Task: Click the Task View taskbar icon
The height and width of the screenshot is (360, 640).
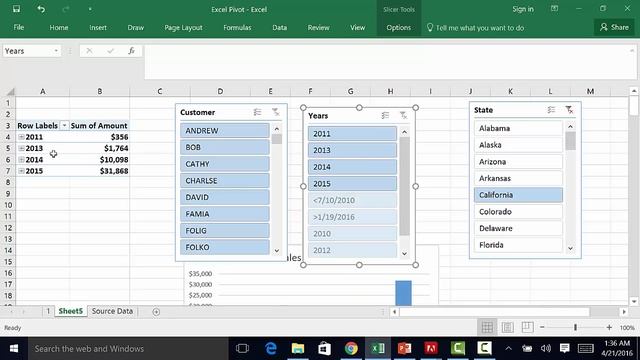Action: [x=242, y=349]
